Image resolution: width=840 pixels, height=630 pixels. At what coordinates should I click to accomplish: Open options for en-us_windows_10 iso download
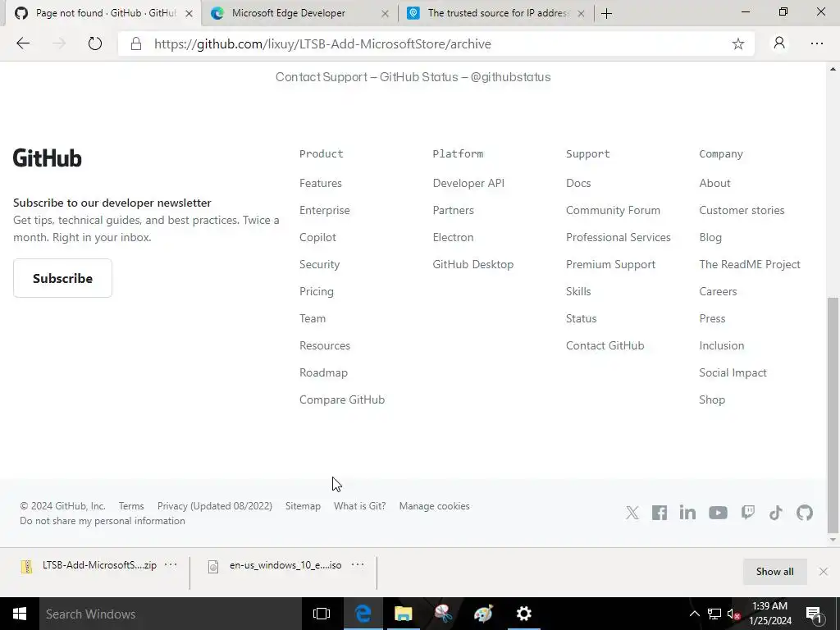[358, 564]
